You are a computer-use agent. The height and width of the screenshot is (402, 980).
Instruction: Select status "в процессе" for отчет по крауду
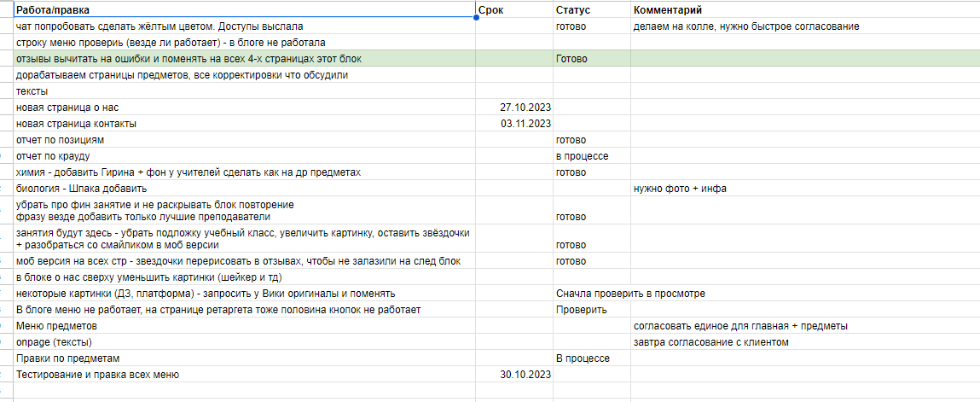pos(592,155)
